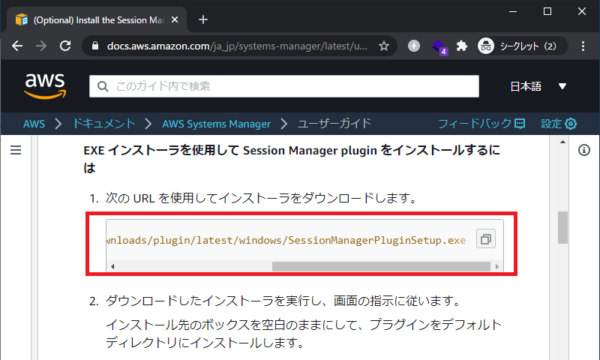Open a new browser tab
The image size is (600, 360).
[x=203, y=20]
